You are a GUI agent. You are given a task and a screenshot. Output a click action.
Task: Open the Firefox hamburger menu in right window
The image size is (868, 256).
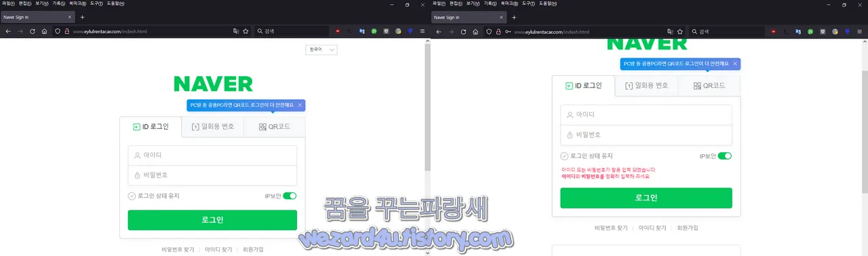pyautogui.click(x=859, y=31)
